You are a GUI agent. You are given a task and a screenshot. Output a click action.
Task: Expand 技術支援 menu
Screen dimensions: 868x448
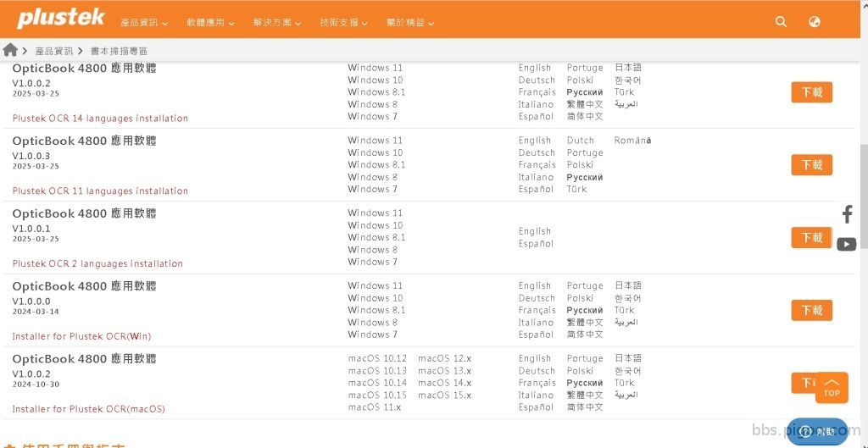click(x=343, y=23)
